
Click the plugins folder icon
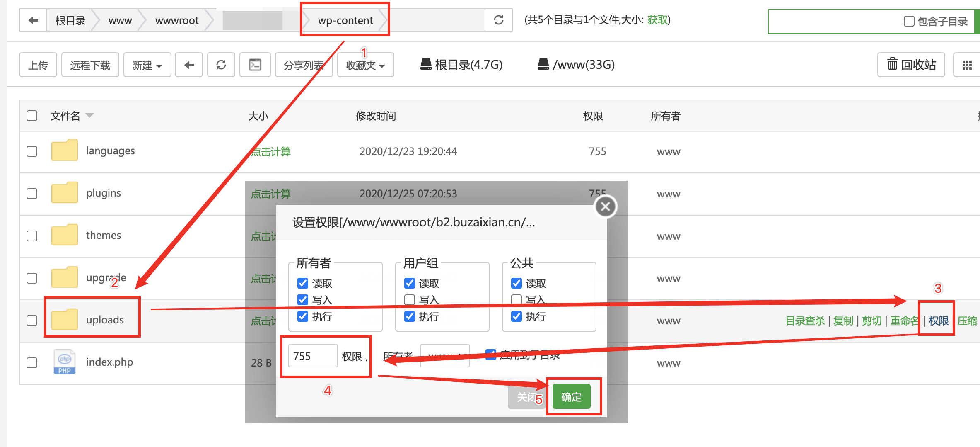click(64, 193)
